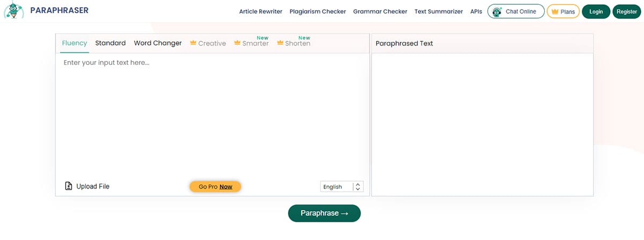
Task: Click the crown icon beside Shorten
Action: [280, 43]
